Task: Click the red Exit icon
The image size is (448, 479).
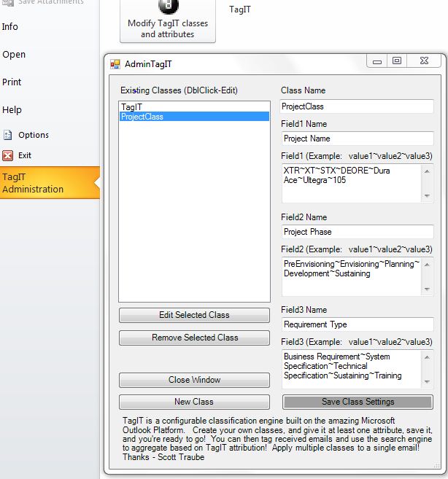Action: click(x=7, y=155)
